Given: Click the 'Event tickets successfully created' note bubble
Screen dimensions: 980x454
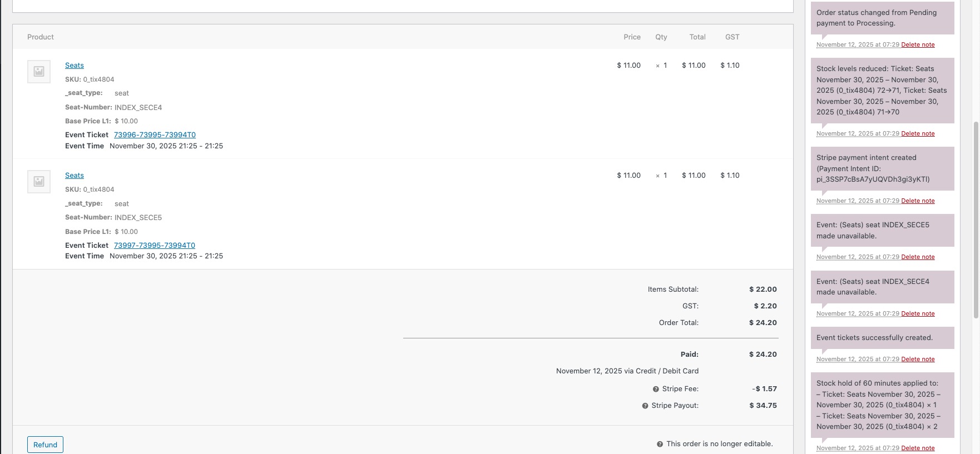Looking at the screenshot, I should click(x=882, y=338).
